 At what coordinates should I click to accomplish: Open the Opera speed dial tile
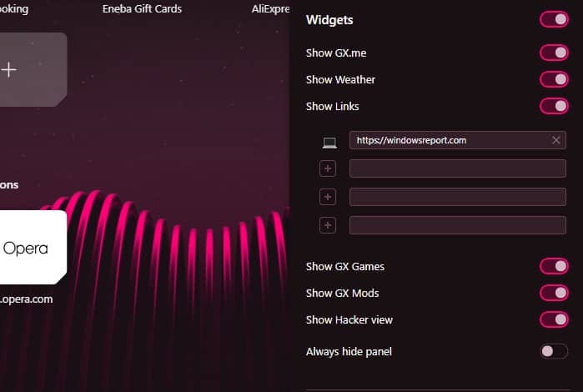pyautogui.click(x=33, y=248)
